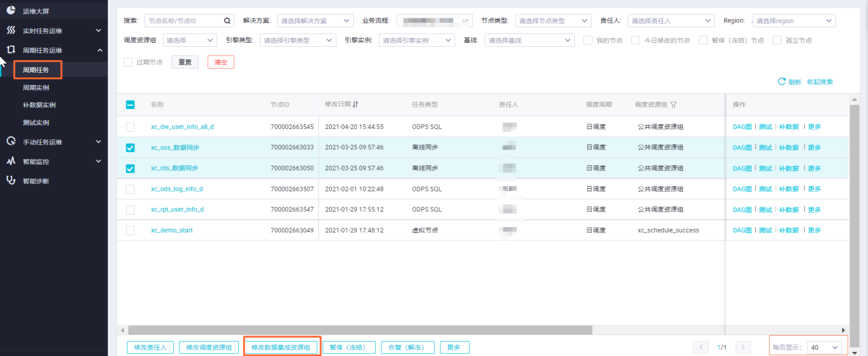
Task: Click the 清空 button
Action: point(221,62)
